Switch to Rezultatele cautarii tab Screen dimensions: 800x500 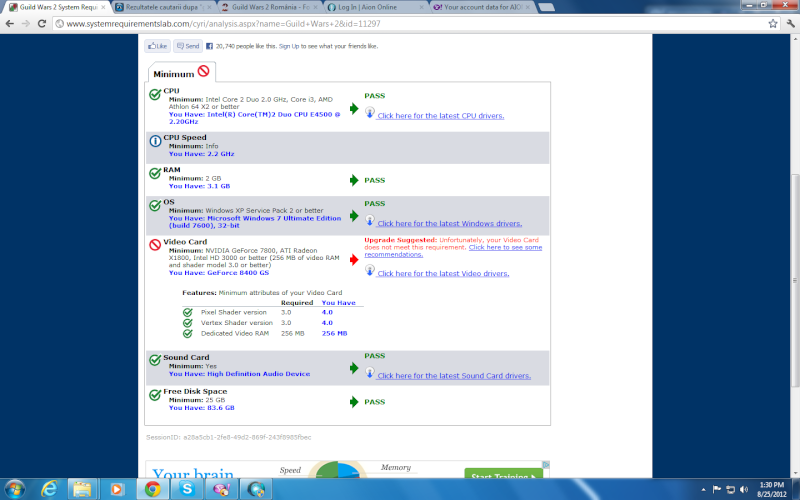(164, 7)
